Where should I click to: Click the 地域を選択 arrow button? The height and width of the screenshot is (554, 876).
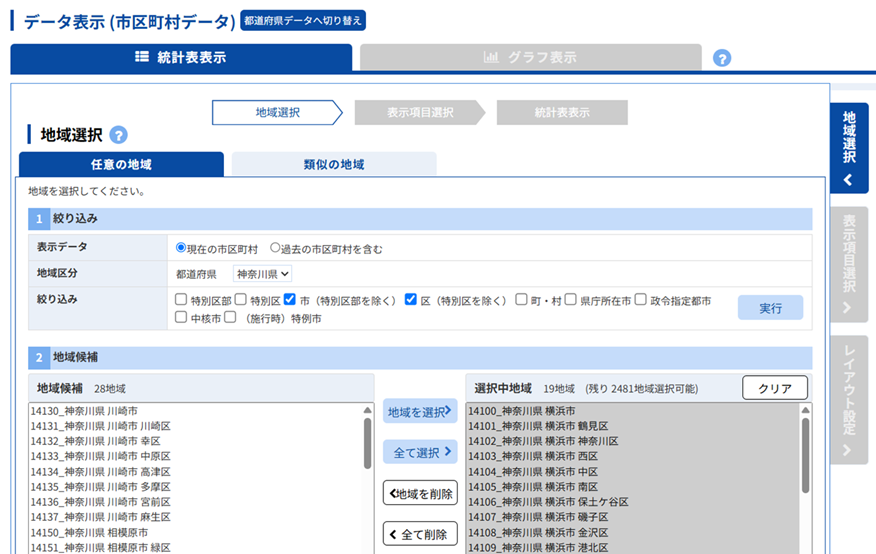(420, 411)
